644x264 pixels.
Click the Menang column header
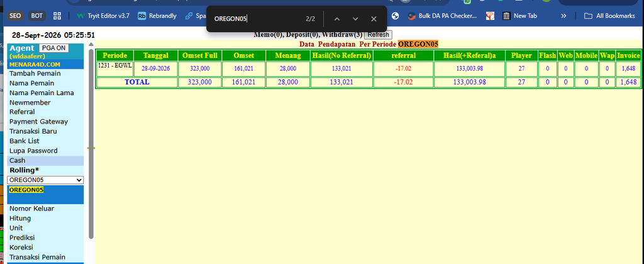pyautogui.click(x=288, y=55)
